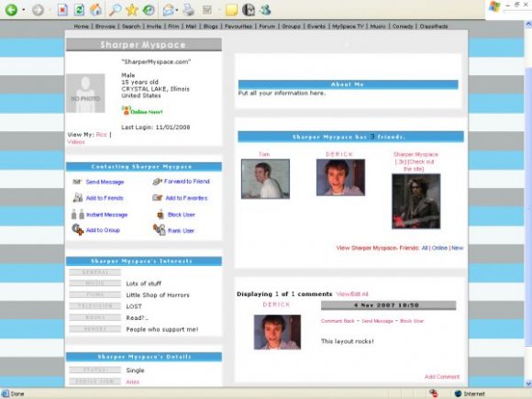
Task: Open History toolbar icon
Action: coord(149,10)
